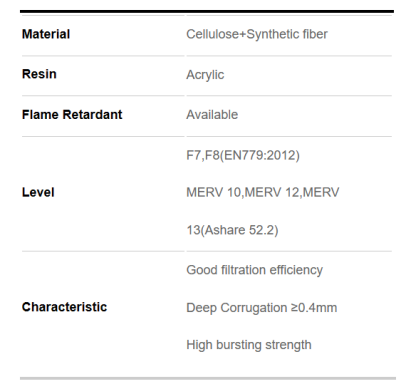This screenshot has height=389, width=406.
Task: Select the 13(Ashare 52.2) text
Action: (232, 230)
